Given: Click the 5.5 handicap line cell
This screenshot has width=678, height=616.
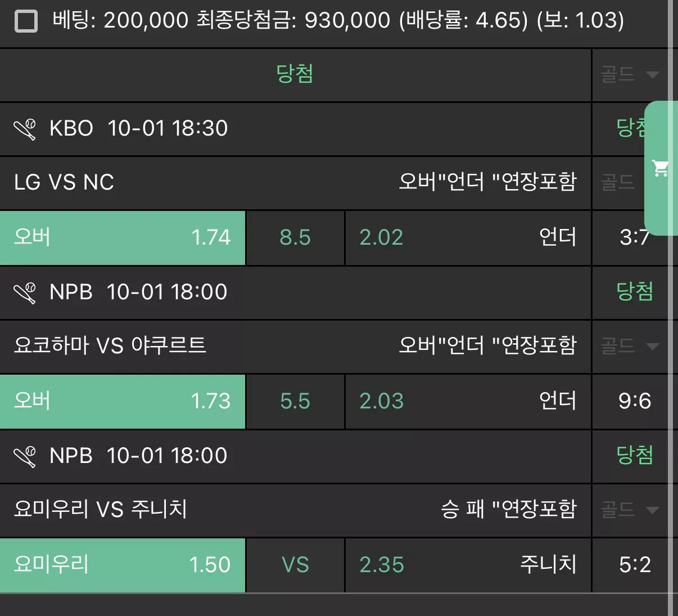Looking at the screenshot, I should [x=295, y=401].
